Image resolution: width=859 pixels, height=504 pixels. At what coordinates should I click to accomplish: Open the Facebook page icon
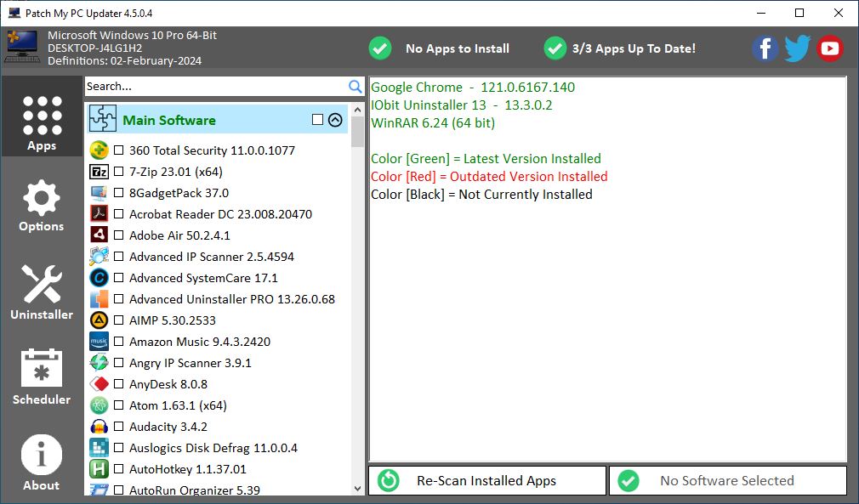(x=765, y=48)
